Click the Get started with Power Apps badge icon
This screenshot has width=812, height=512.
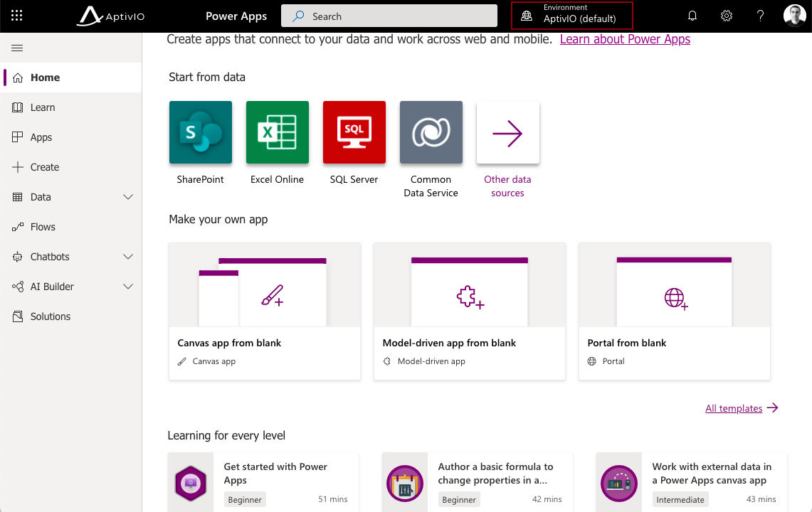(x=191, y=484)
